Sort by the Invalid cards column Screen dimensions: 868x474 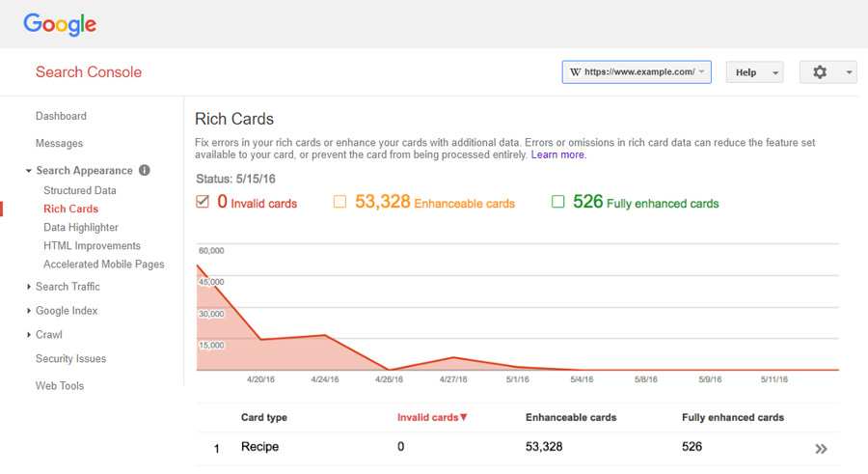click(x=432, y=417)
